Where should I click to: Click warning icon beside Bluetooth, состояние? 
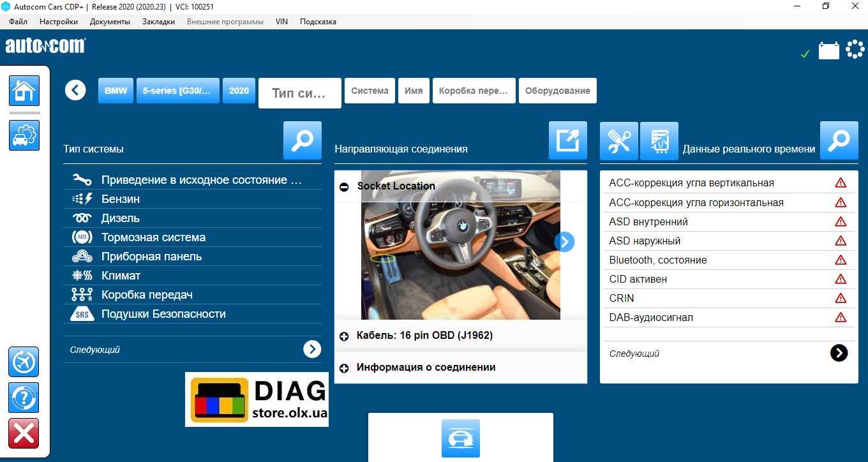click(841, 260)
